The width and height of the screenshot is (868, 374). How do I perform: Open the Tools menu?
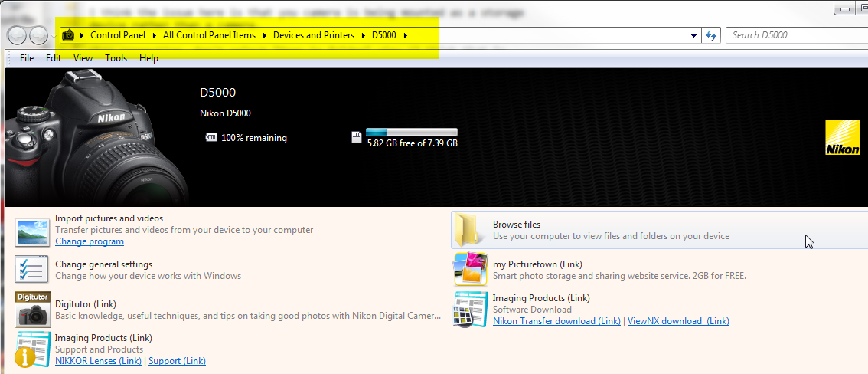click(116, 58)
